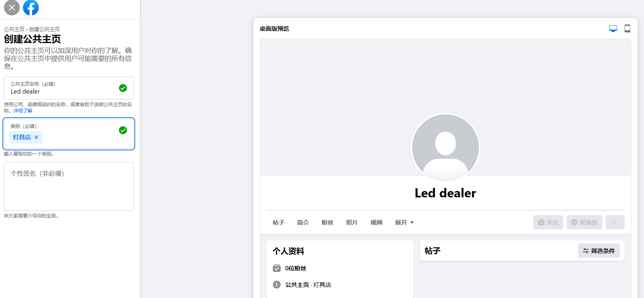Click the info icon next to 公共主页 · 灯具店
Image resolution: width=644 pixels, height=298 pixels.
coord(277,285)
